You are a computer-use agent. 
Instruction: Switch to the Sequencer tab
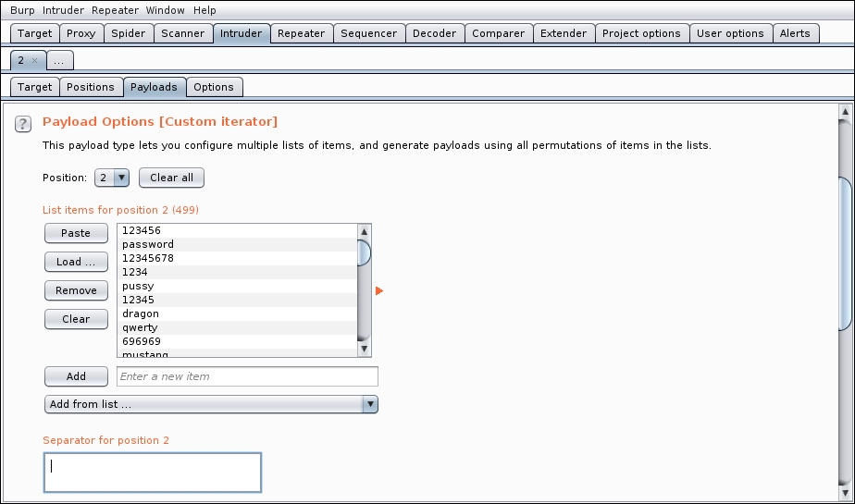click(368, 33)
